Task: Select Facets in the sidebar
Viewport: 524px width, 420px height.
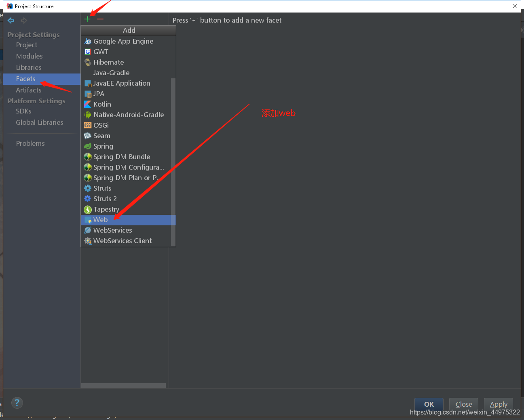Action: pos(42,79)
